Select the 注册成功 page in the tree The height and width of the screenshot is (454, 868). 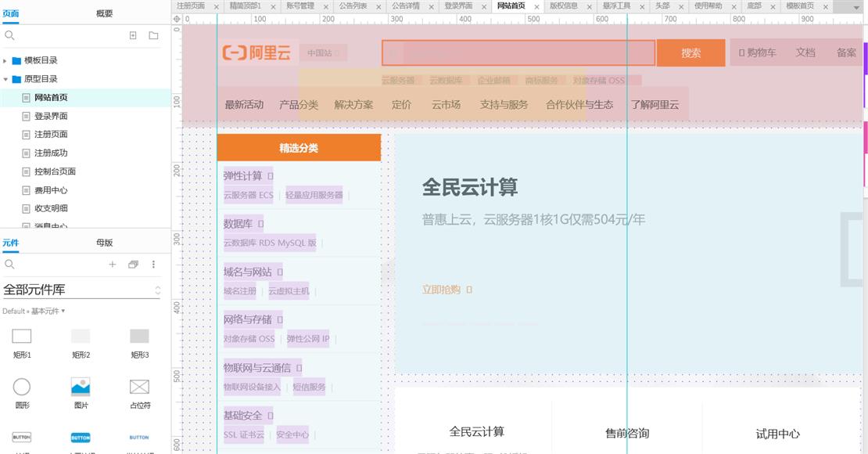(51, 153)
